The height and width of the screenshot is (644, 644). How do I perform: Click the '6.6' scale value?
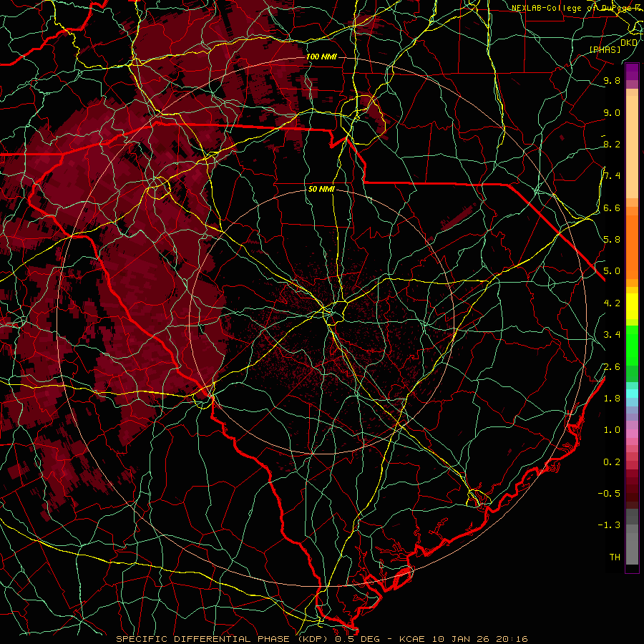point(612,208)
